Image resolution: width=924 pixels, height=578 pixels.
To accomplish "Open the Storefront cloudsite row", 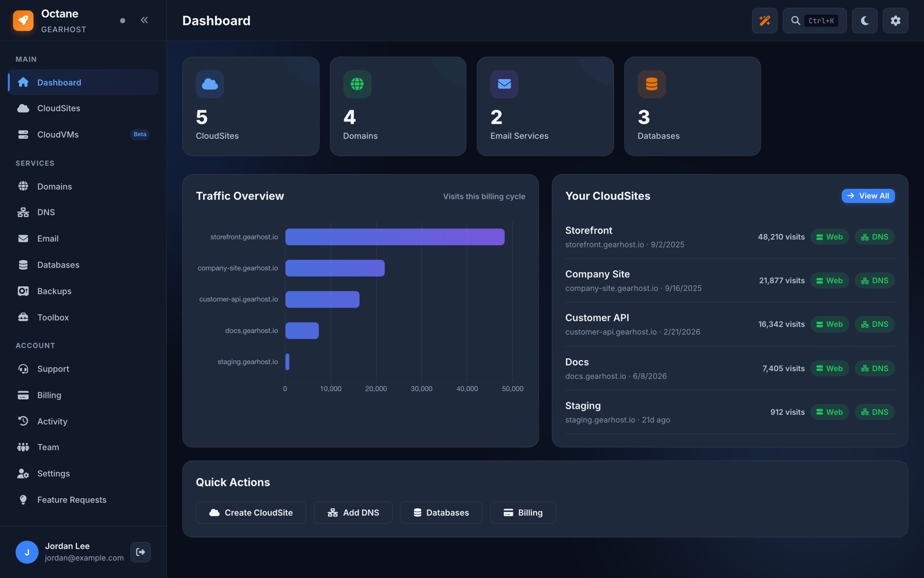I will [x=730, y=237].
